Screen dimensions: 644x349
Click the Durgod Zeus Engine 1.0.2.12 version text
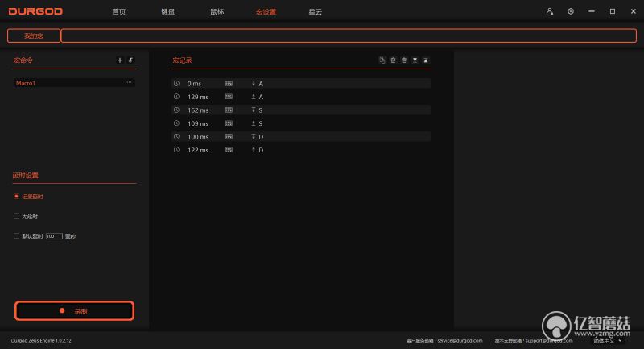(x=41, y=340)
